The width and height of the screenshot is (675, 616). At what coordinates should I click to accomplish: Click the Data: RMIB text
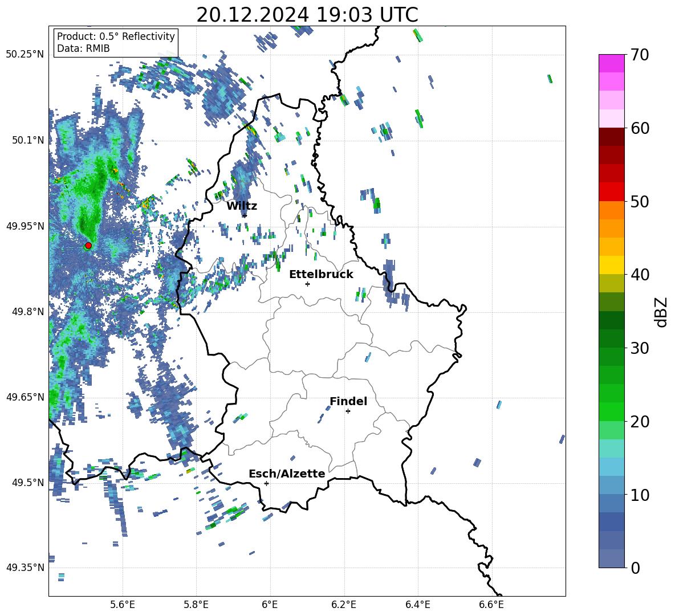[x=83, y=48]
